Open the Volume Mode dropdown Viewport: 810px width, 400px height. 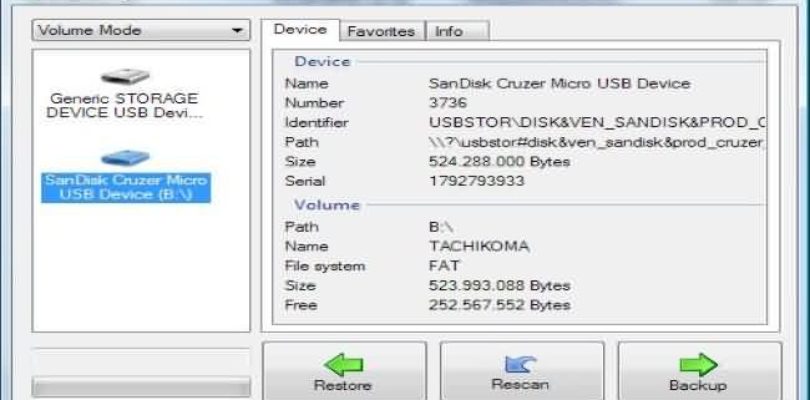pos(141,30)
